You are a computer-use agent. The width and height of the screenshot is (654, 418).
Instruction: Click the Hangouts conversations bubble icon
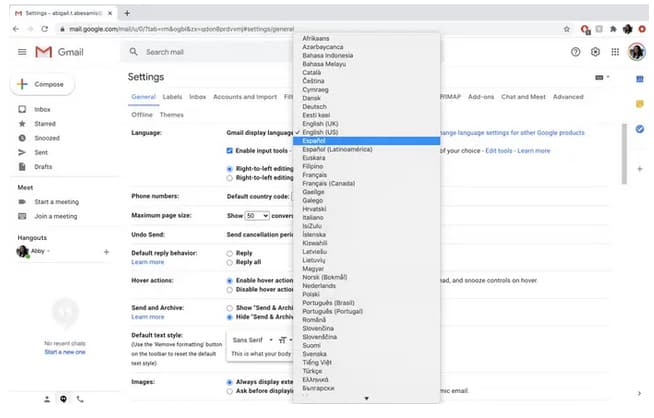coord(63,399)
